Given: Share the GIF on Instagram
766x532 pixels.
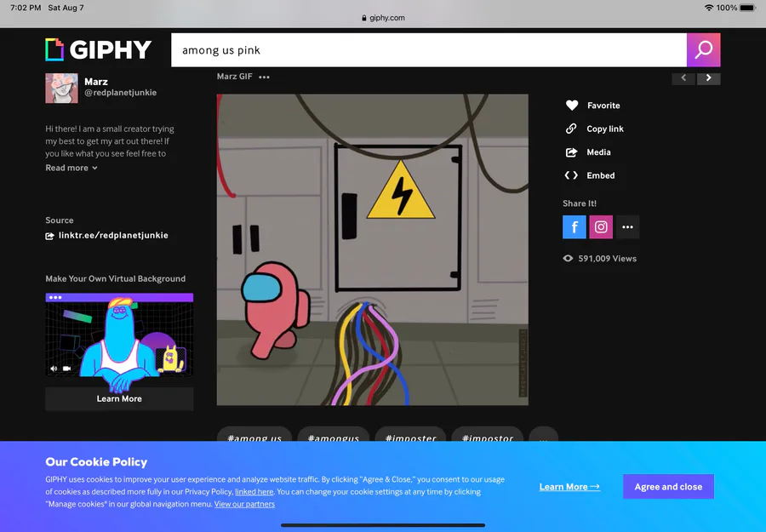Looking at the screenshot, I should 601,227.
